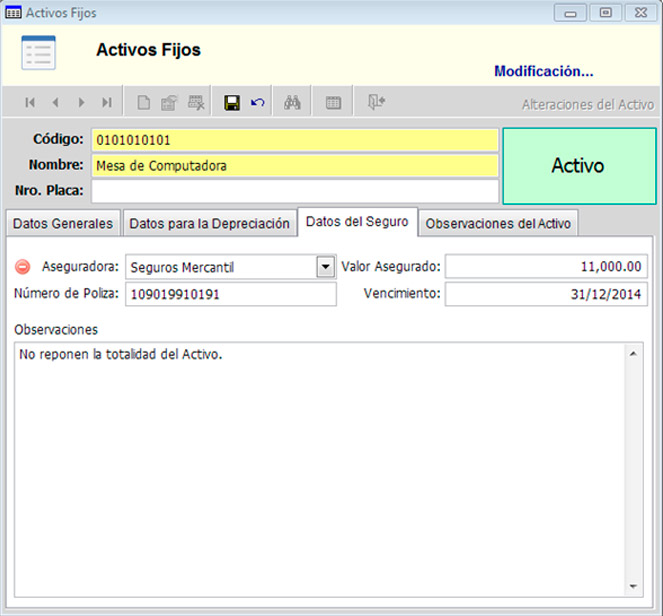The width and height of the screenshot is (663, 616).
Task: Click the table list view icon
Action: [x=333, y=103]
